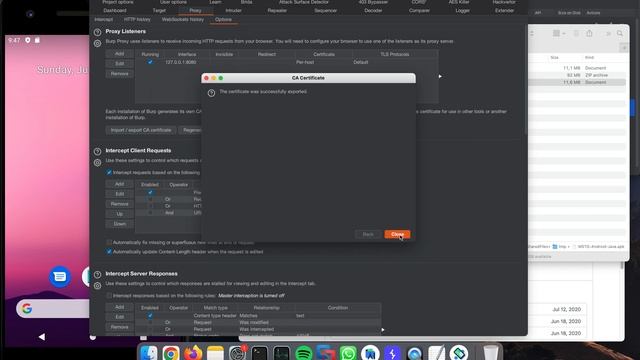Open the Terminal app in the dock

click(x=259, y=353)
